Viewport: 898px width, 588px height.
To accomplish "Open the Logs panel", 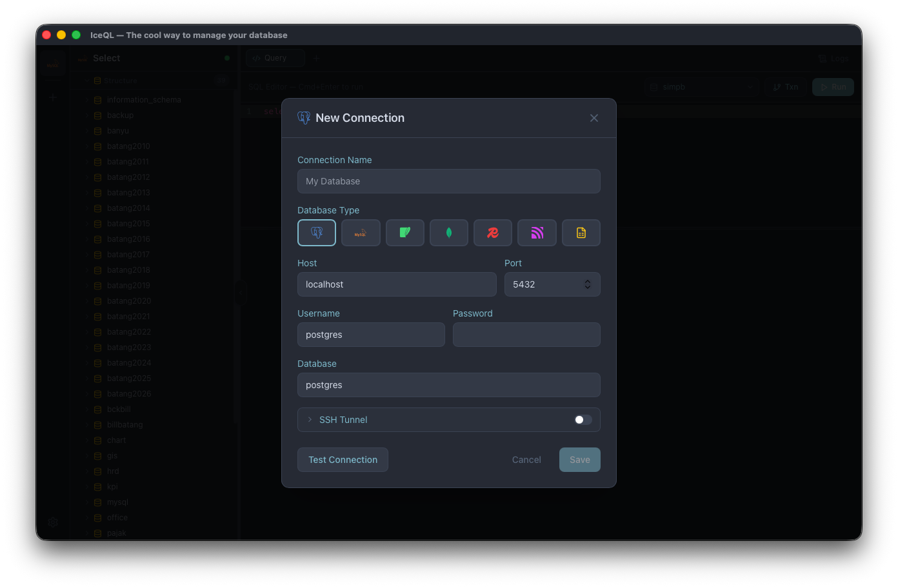I will [833, 58].
